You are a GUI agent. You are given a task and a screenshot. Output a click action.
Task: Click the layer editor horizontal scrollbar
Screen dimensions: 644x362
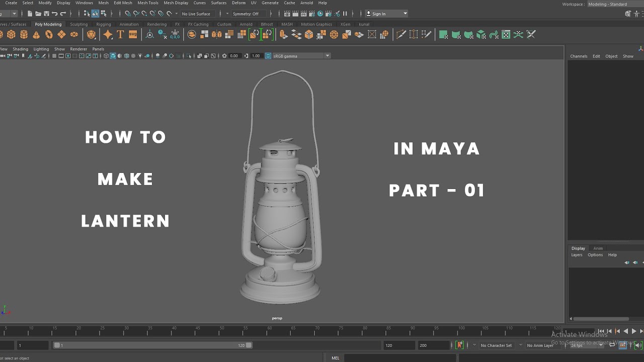pyautogui.click(x=601, y=319)
